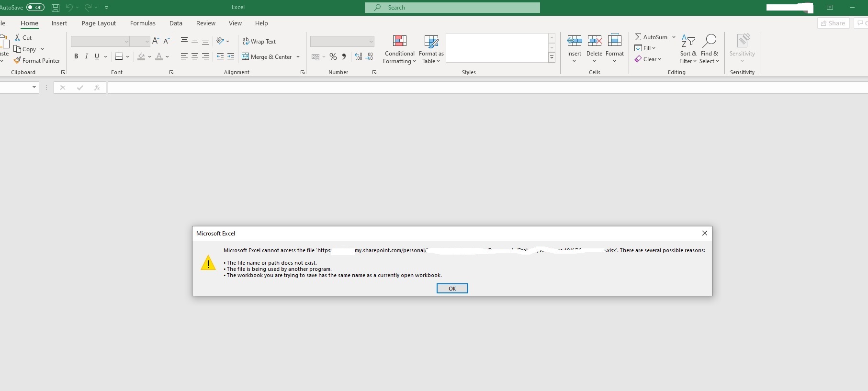868x391 pixels.
Task: Go to the Formulas tab
Action: click(x=143, y=23)
